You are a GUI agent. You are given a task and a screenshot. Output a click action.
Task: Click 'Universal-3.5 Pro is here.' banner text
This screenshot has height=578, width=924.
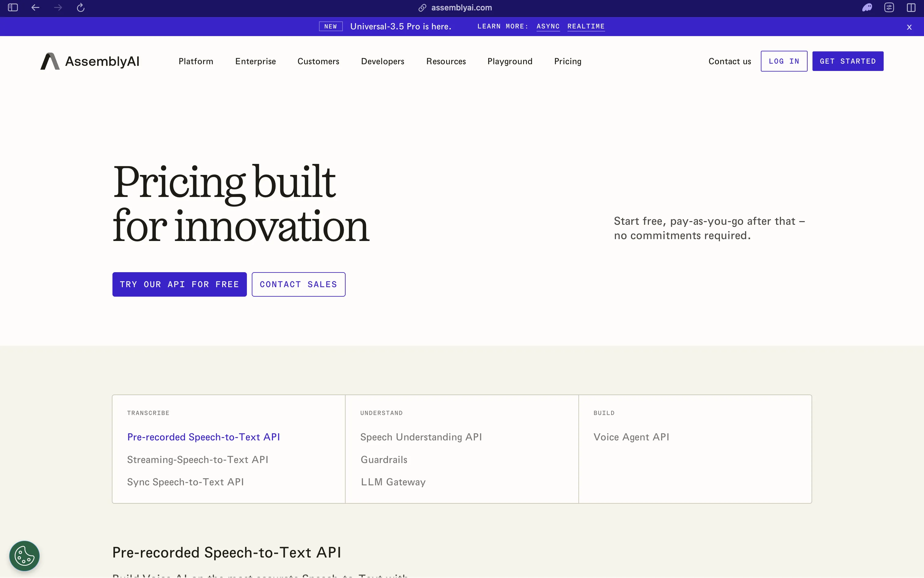tap(401, 26)
